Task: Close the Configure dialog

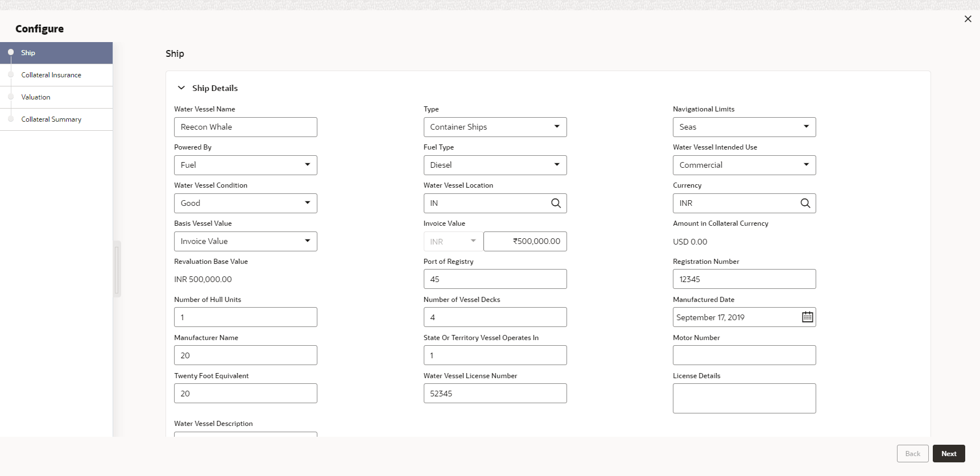Action: click(967, 19)
